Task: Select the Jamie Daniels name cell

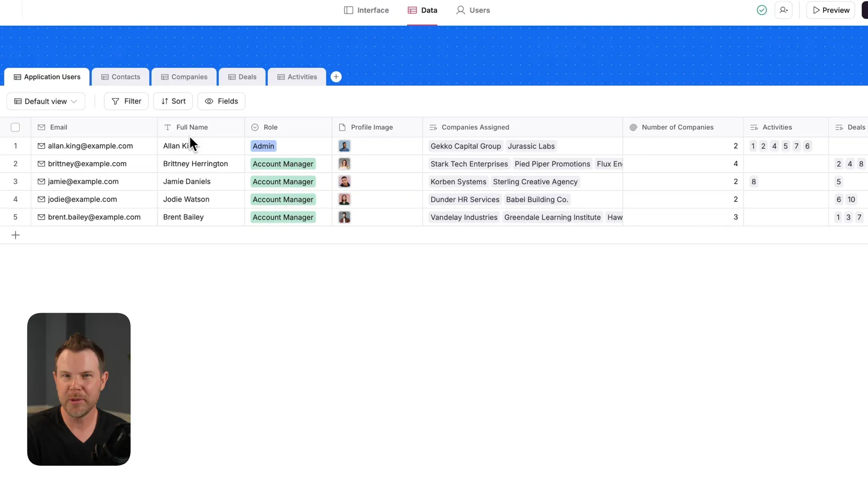Action: pos(201,181)
